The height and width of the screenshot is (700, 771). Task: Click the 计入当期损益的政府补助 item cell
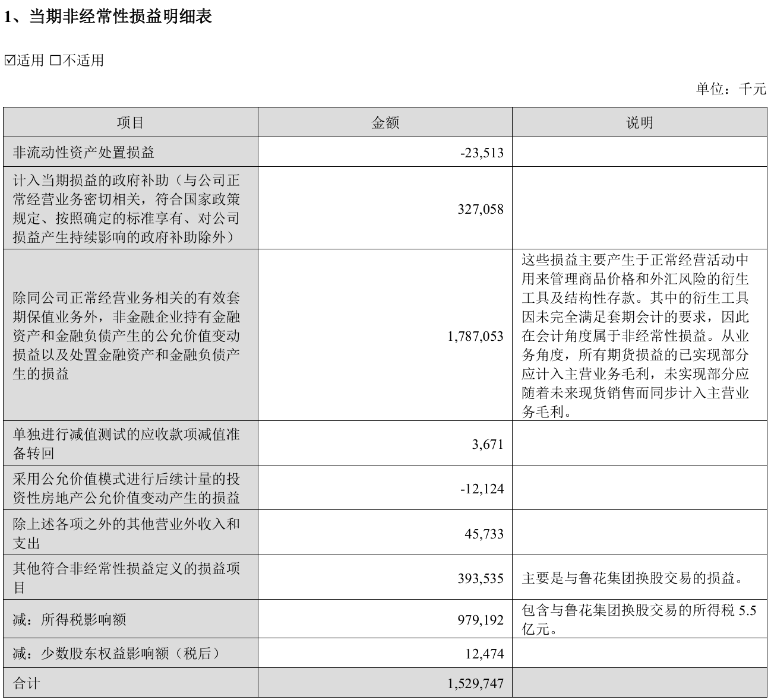131,208
